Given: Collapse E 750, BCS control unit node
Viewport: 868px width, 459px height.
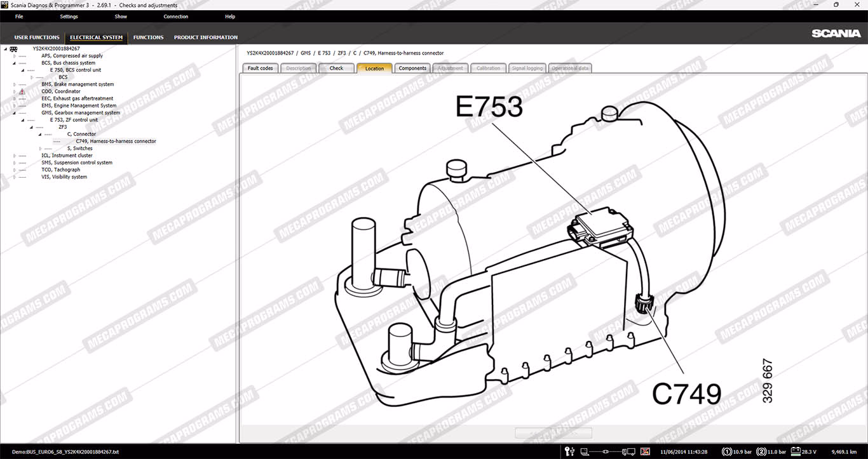Looking at the screenshot, I should pyautogui.click(x=22, y=70).
